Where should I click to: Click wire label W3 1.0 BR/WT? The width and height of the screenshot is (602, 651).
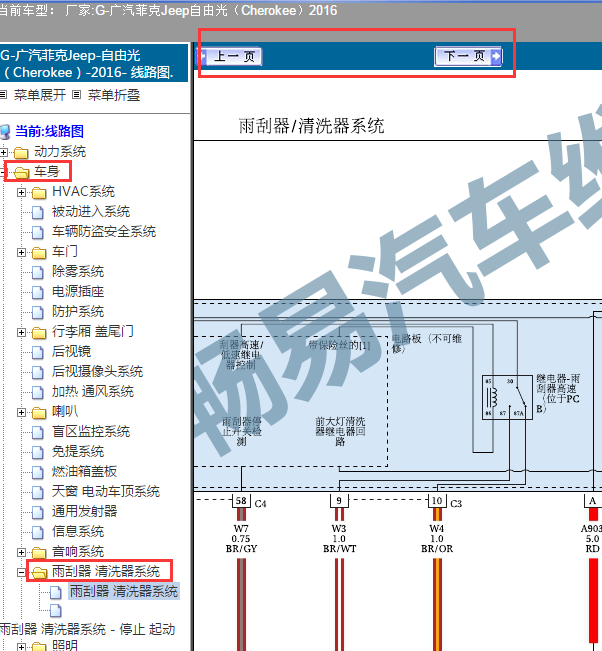339,538
